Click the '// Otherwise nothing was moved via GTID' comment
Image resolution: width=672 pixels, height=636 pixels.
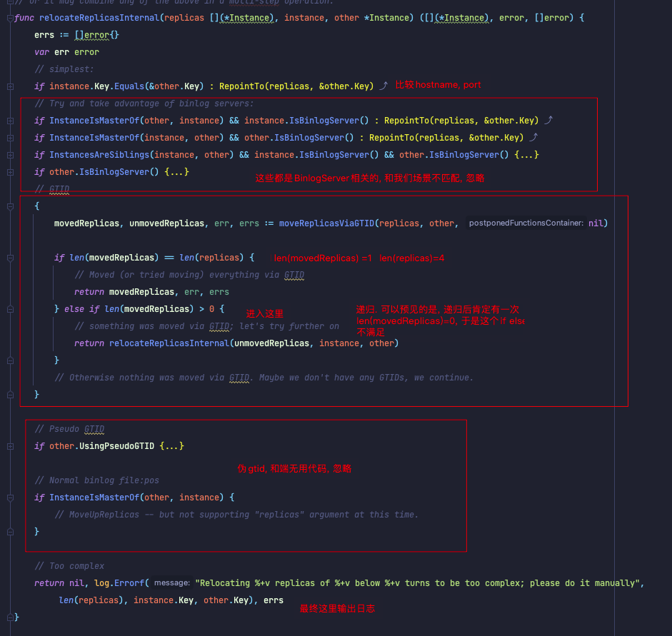264,378
